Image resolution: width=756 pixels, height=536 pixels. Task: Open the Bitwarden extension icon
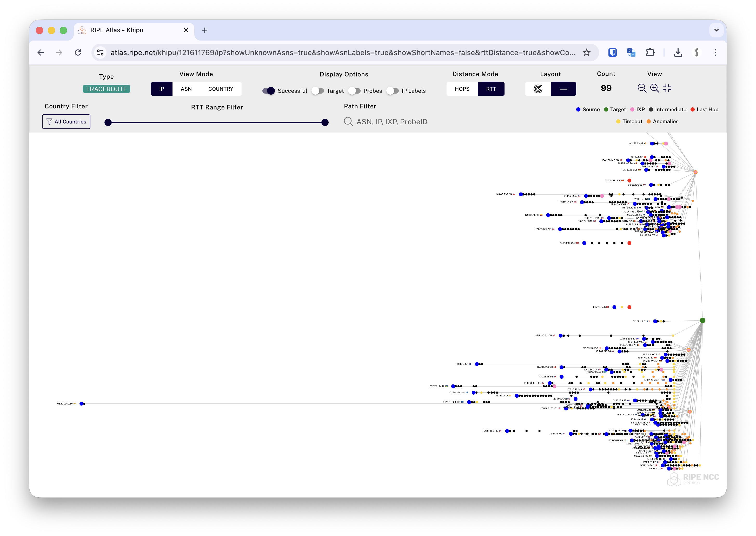click(x=612, y=53)
